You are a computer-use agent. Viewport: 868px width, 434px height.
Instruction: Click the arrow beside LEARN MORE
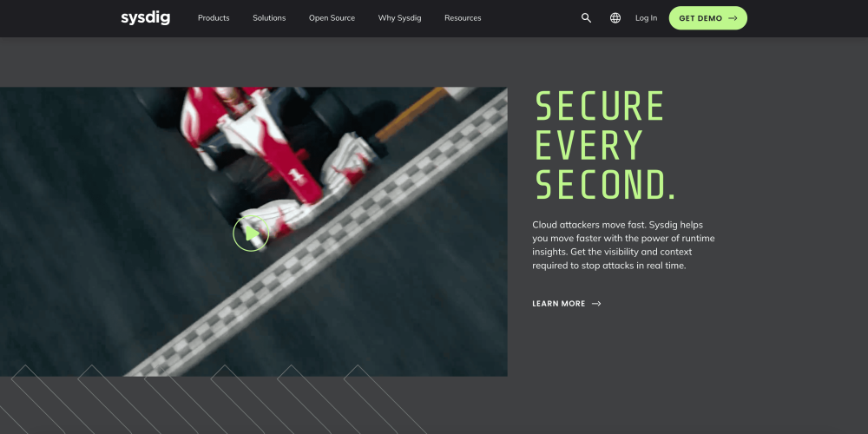(x=596, y=303)
